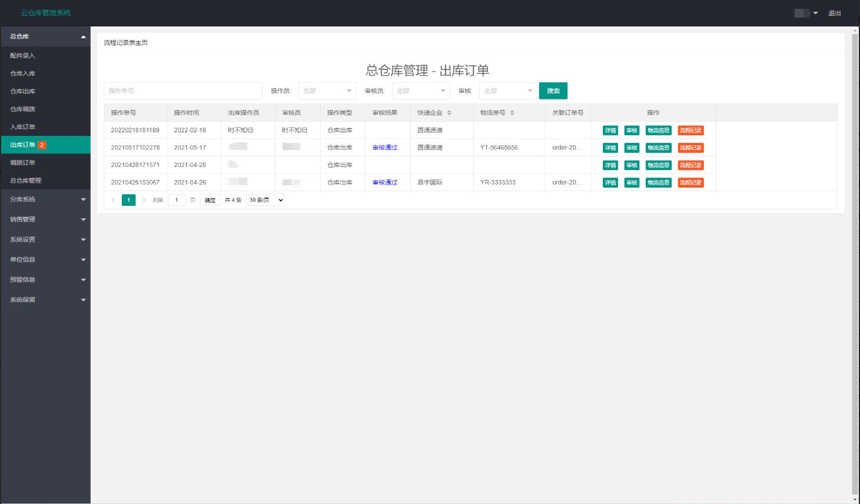Image resolution: width=860 pixels, height=504 pixels.
Task: Sort by 物流单号 column sort arrows
Action: pyautogui.click(x=512, y=113)
